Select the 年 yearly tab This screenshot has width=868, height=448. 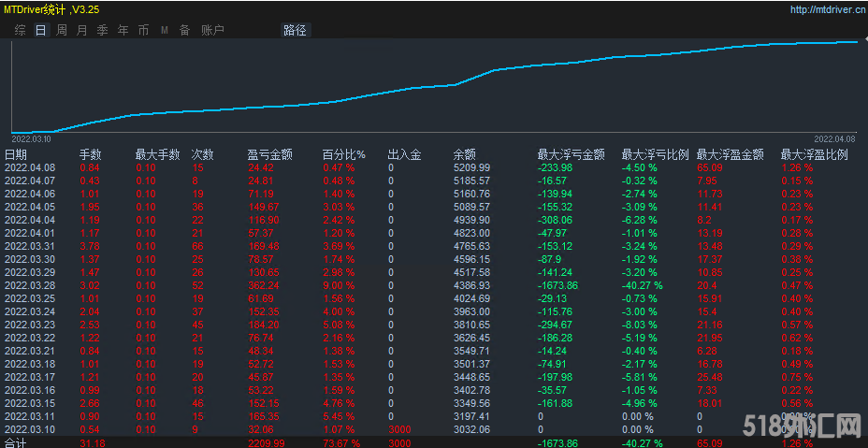[123, 30]
